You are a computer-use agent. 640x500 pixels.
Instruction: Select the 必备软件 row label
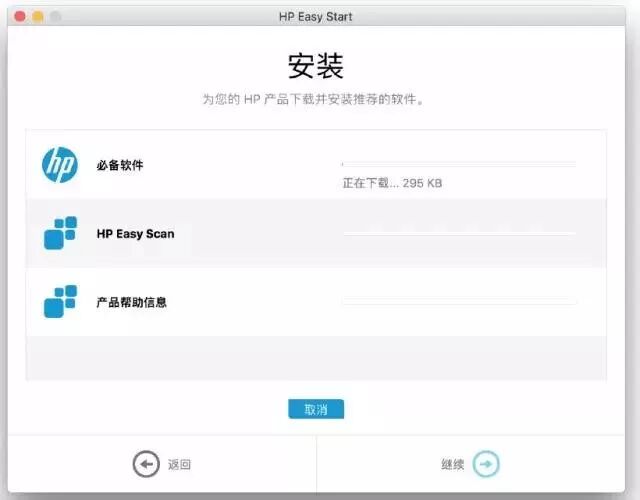(x=120, y=165)
